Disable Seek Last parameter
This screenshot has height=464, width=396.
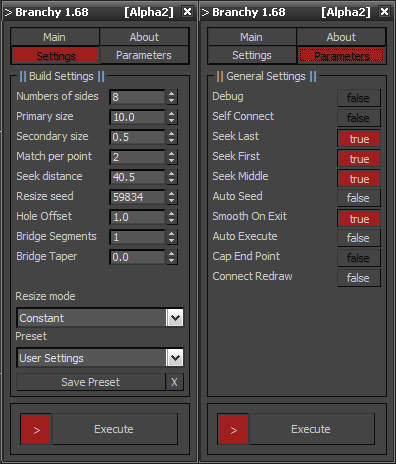[x=359, y=139]
